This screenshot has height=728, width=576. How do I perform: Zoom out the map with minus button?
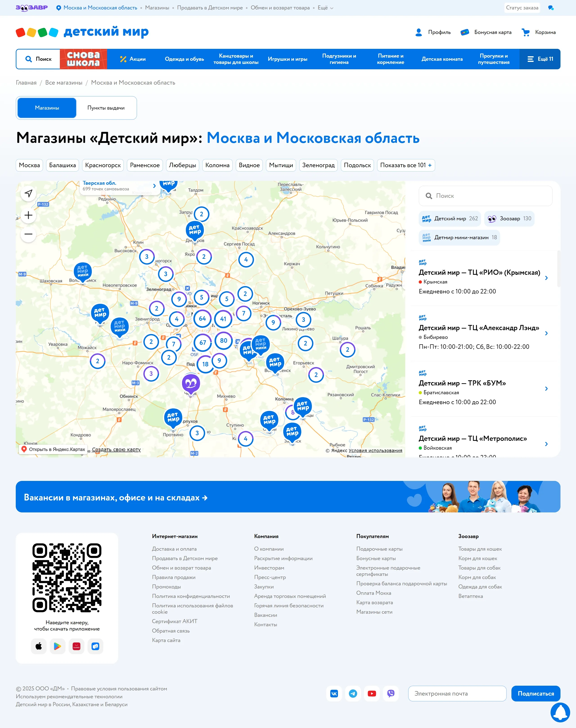[x=29, y=234]
